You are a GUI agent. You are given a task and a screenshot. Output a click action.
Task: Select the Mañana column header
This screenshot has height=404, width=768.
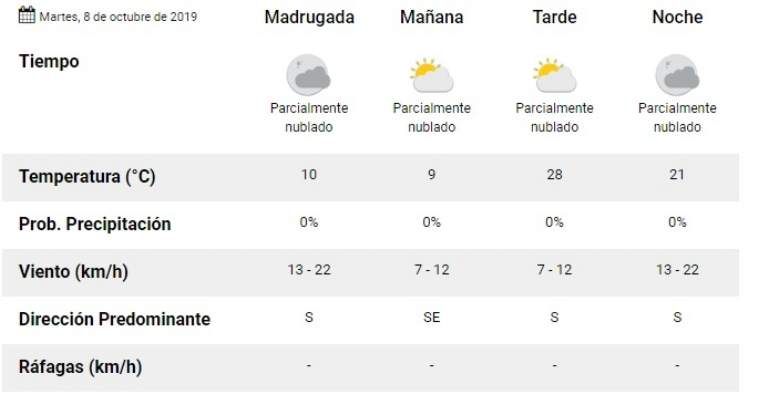431,17
